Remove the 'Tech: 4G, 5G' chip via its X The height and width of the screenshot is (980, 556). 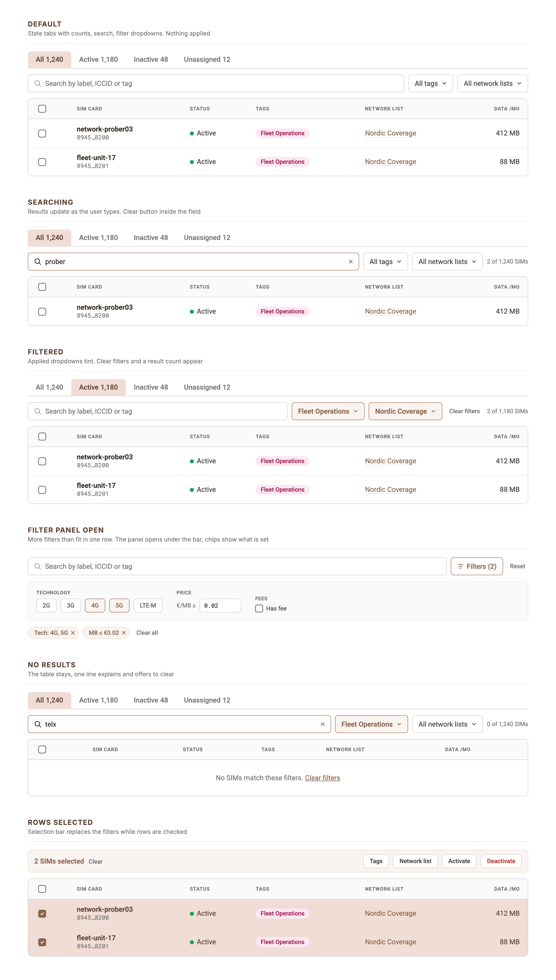(x=73, y=633)
